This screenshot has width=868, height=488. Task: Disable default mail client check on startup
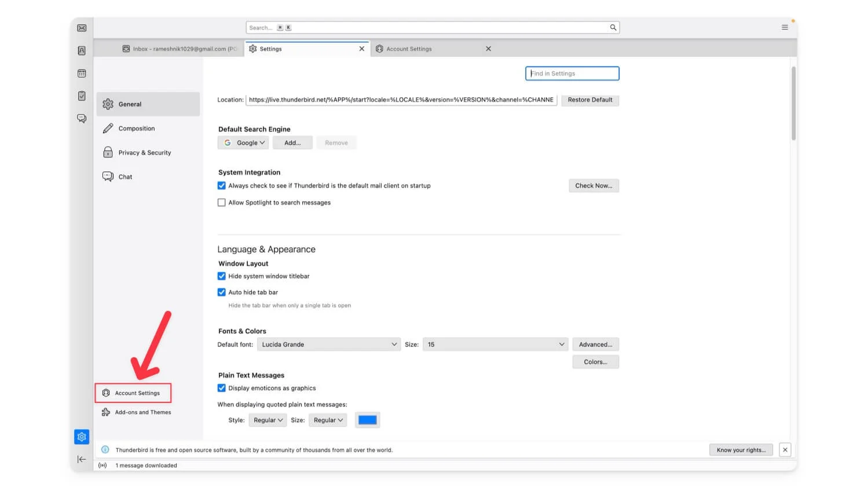[x=222, y=186]
